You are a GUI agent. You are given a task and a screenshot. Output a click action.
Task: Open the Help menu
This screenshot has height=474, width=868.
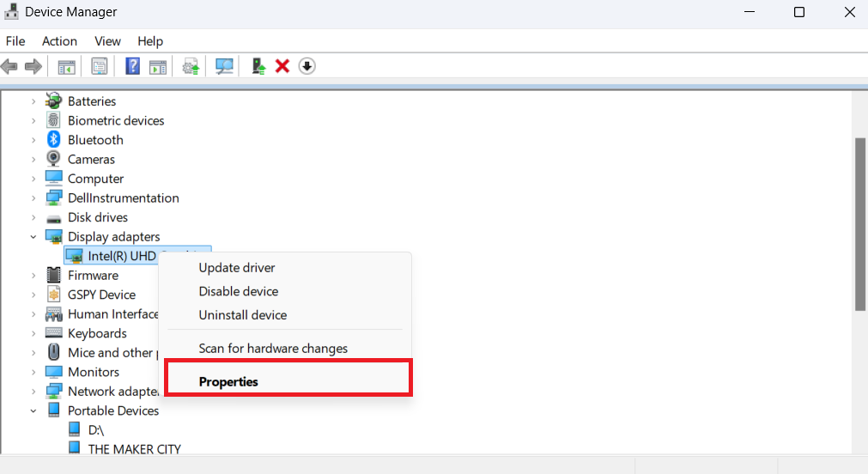[x=150, y=41]
